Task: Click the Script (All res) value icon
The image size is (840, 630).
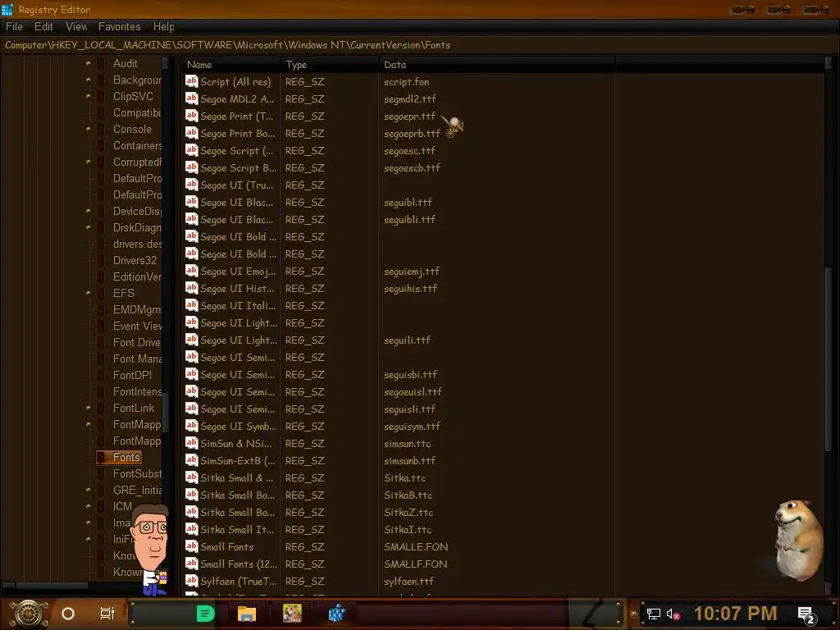Action: pos(191,81)
